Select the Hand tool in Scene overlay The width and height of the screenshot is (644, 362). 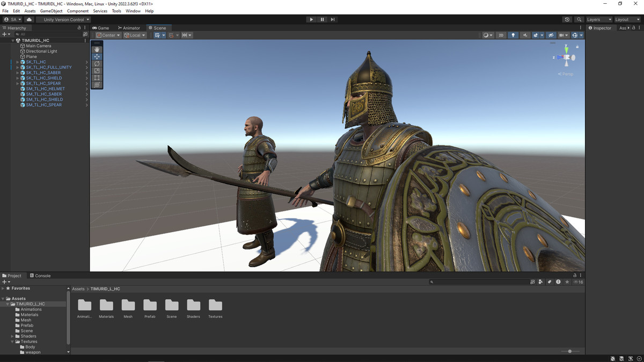[97, 49]
